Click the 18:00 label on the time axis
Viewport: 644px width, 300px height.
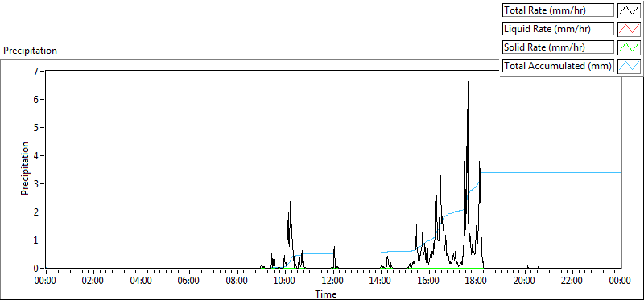click(477, 282)
